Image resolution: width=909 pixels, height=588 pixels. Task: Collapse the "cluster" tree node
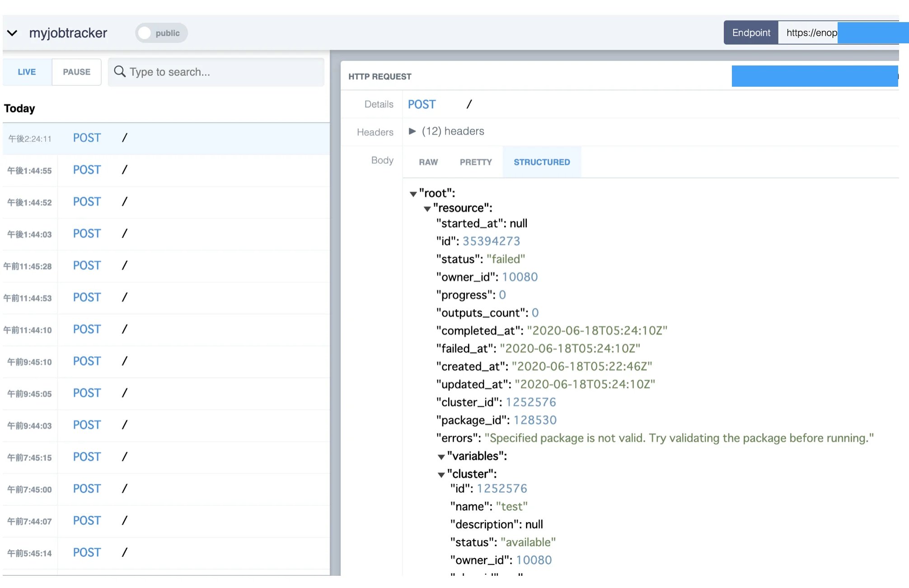tap(441, 475)
